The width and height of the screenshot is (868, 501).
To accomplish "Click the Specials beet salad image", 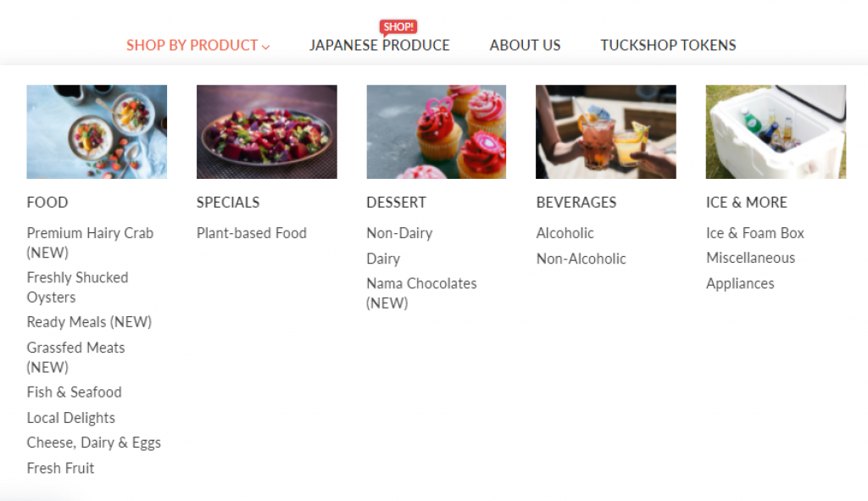I will 267,131.
